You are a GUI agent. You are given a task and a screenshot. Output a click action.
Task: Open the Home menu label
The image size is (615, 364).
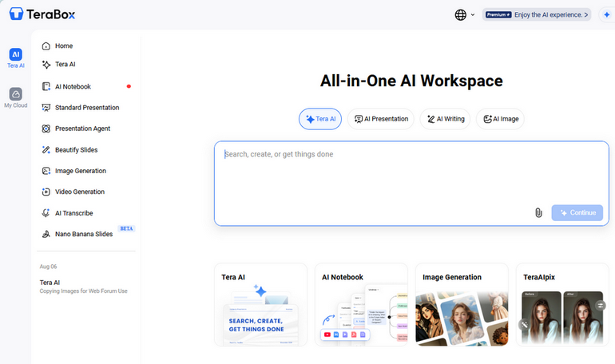coord(64,45)
